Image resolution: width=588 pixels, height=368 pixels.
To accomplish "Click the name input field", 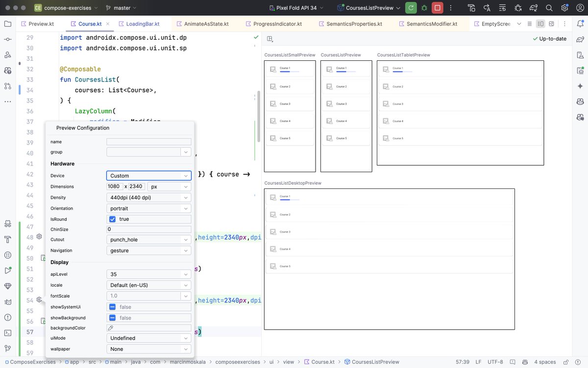I will pos(148,142).
